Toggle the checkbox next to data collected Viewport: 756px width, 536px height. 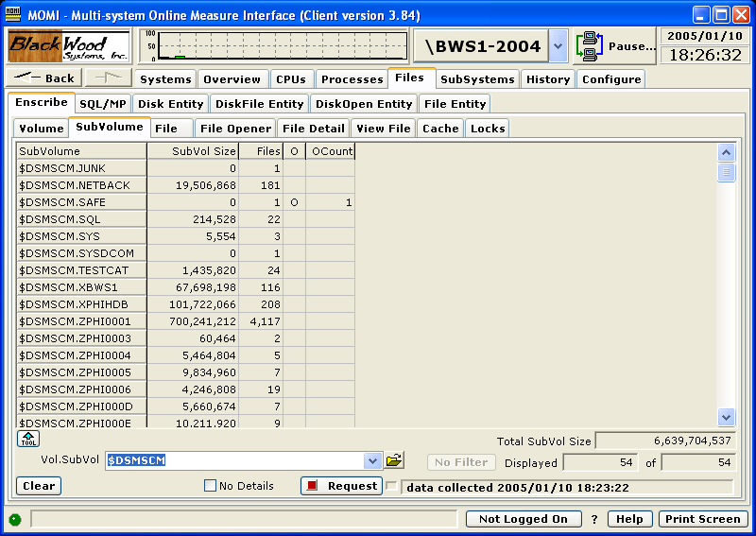tap(391, 486)
